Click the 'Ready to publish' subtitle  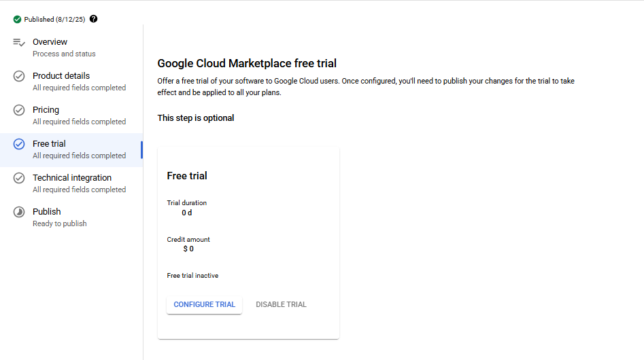pyautogui.click(x=60, y=223)
